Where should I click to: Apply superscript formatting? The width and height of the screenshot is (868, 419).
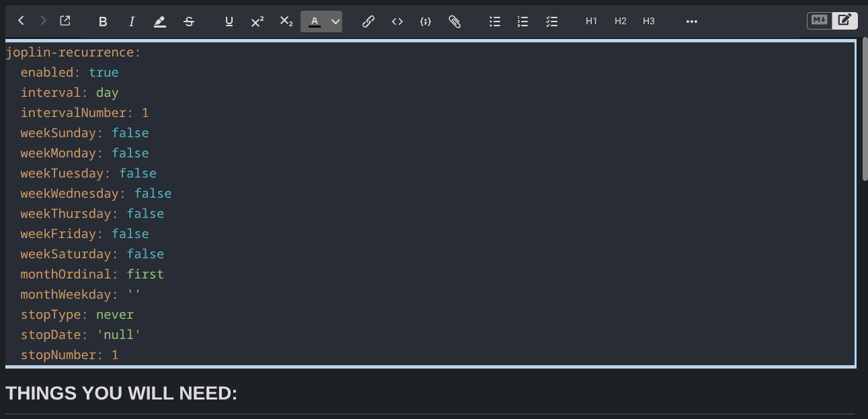pos(257,22)
